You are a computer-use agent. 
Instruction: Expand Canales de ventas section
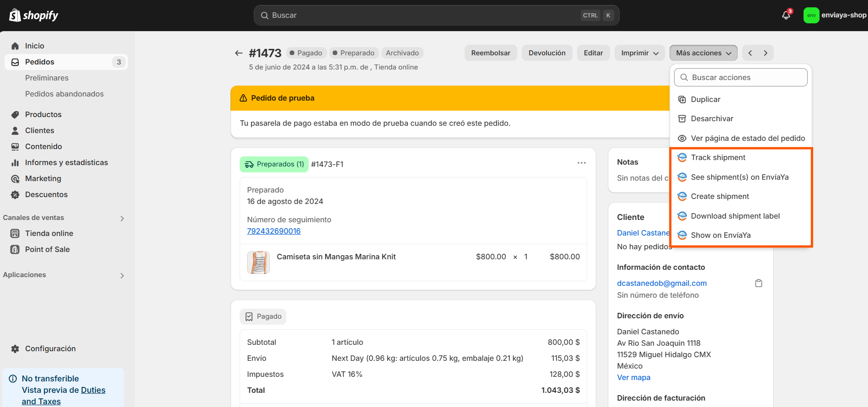coord(122,218)
